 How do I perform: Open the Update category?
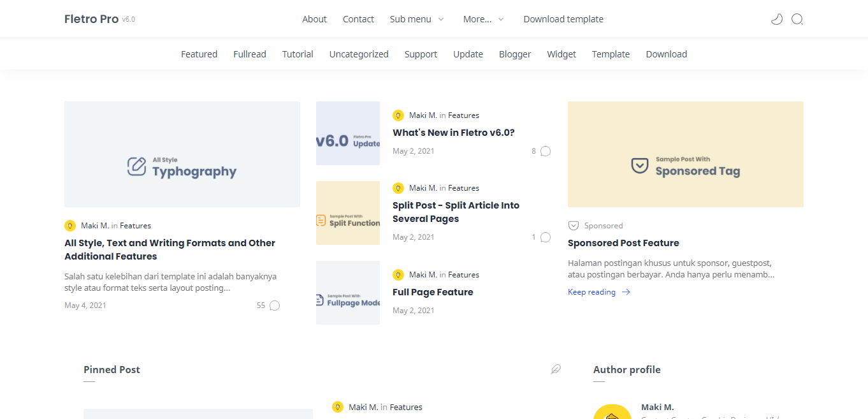pyautogui.click(x=468, y=54)
